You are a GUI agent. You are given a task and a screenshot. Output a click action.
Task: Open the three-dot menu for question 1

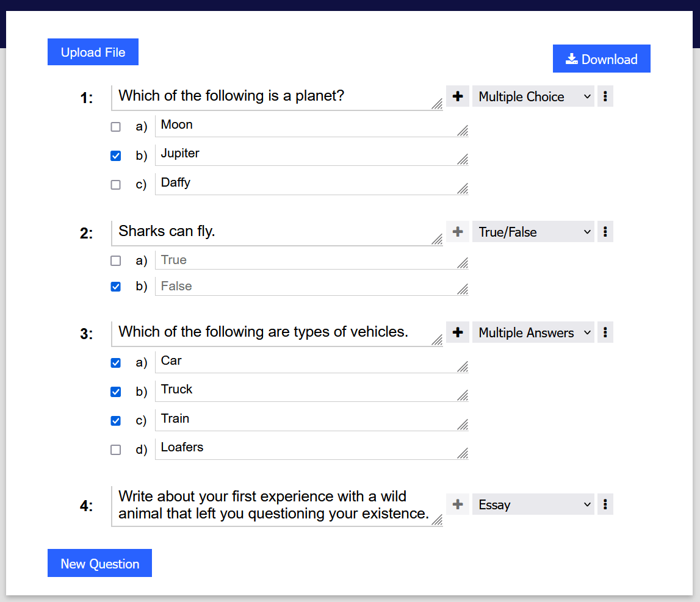tap(605, 96)
